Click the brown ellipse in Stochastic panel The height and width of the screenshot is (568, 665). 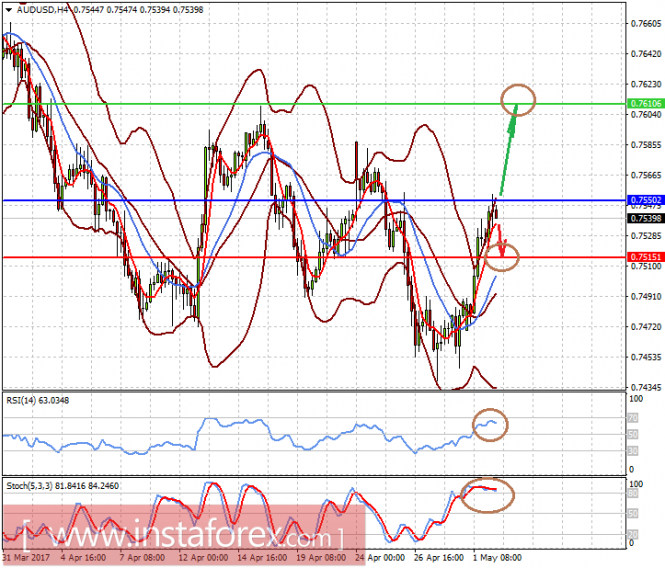click(487, 495)
